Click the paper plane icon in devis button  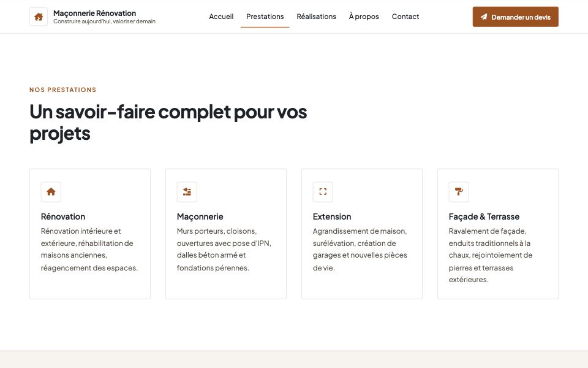pos(484,17)
